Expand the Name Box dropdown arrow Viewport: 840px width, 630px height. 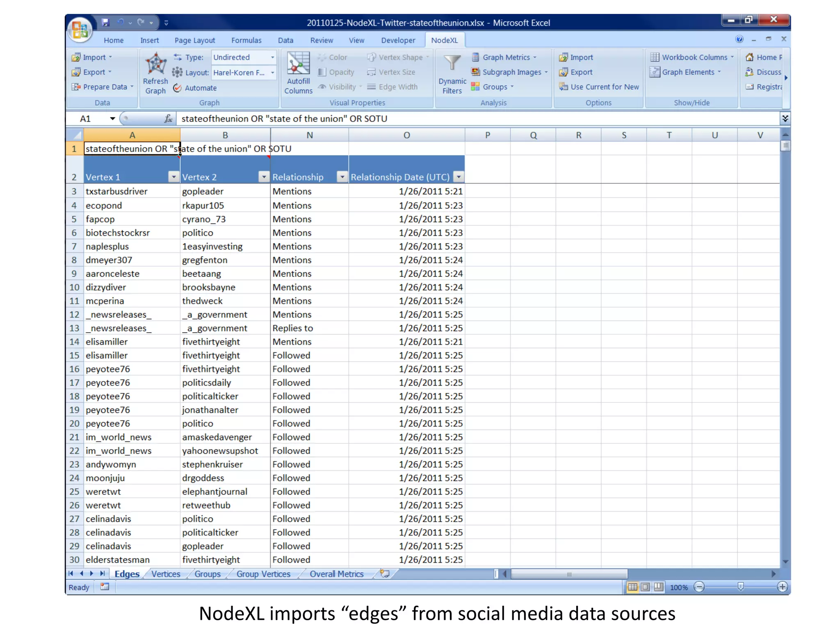coord(112,119)
